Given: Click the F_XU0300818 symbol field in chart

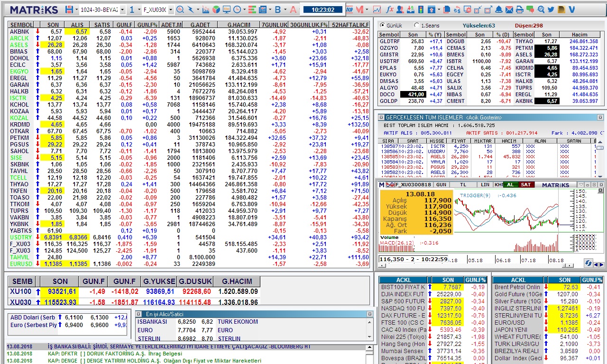Looking at the screenshot, I should [415, 185].
